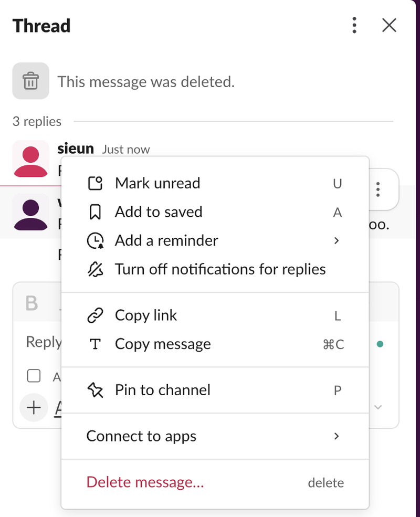
Task: Click the chain link icon
Action: (x=95, y=315)
